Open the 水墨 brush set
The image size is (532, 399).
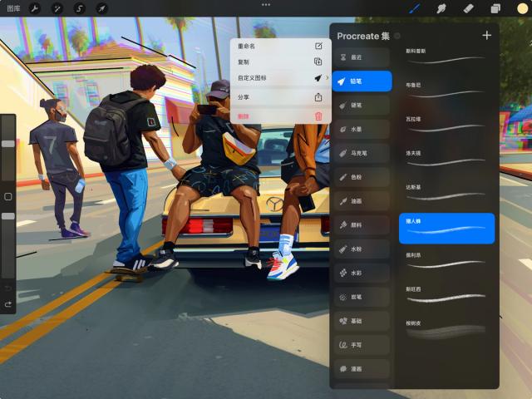(x=362, y=130)
